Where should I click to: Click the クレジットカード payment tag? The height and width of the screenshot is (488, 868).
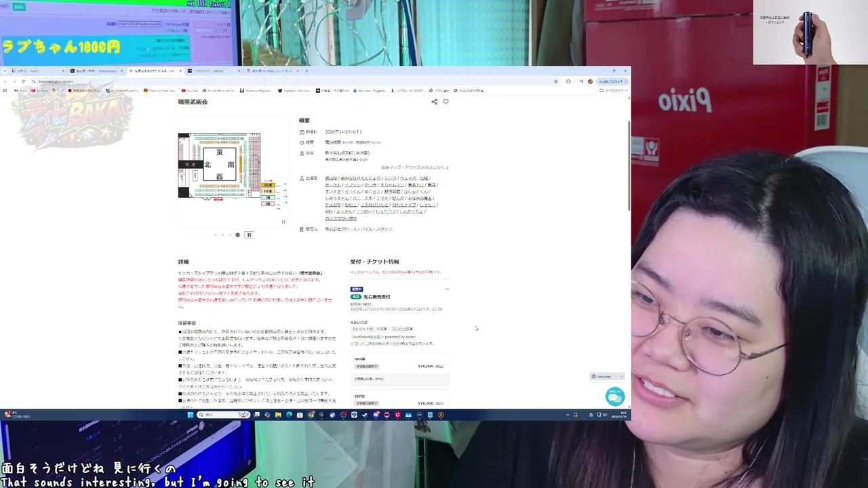pos(369,329)
